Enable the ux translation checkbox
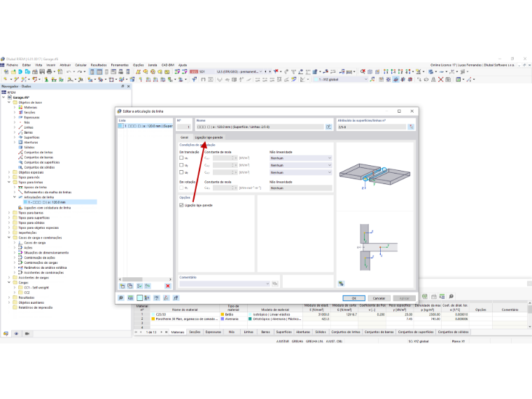532x399 pixels. tap(181, 157)
